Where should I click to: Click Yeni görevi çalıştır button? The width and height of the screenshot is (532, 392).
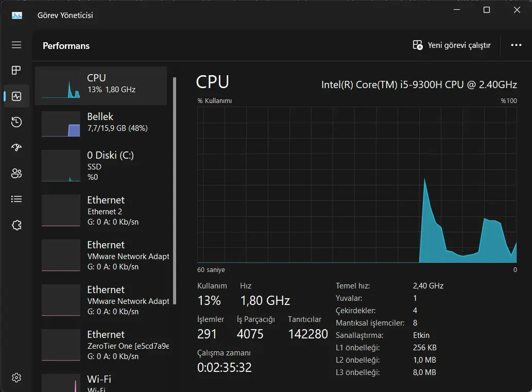click(x=452, y=45)
